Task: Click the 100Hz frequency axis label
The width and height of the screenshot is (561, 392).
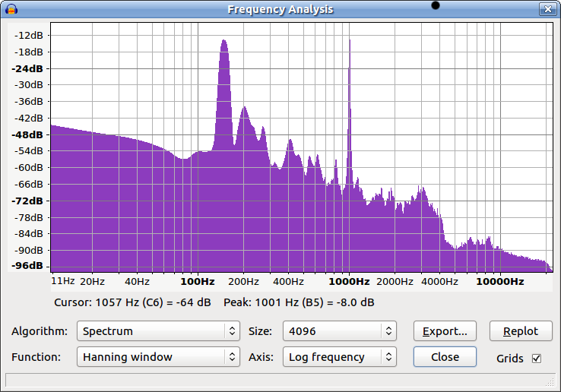Action: pyautogui.click(x=198, y=282)
